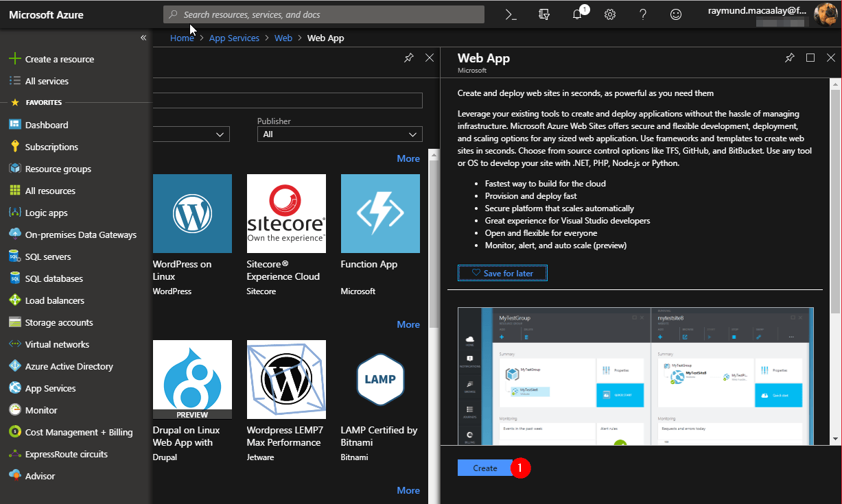Click the More link above WordPress on Linux
Viewport: 842px width, 504px height.
pos(408,158)
